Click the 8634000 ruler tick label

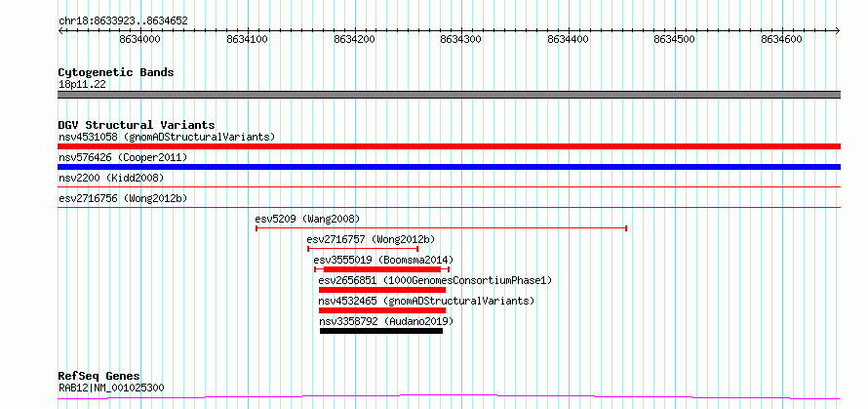click(x=139, y=39)
